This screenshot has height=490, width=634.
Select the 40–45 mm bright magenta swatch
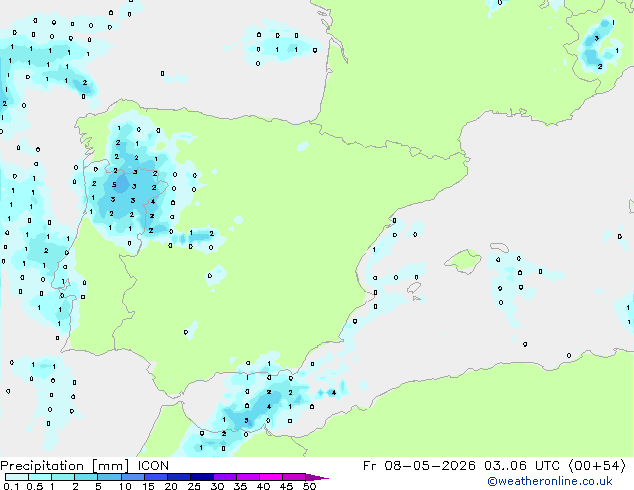click(271, 477)
